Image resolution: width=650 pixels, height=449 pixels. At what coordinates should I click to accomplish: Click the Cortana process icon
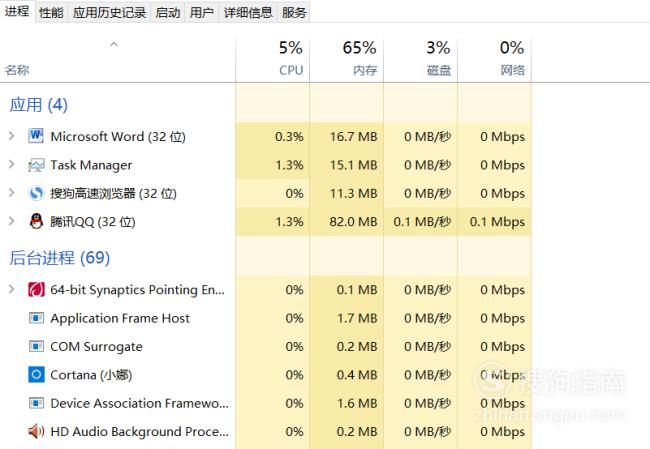point(36,375)
